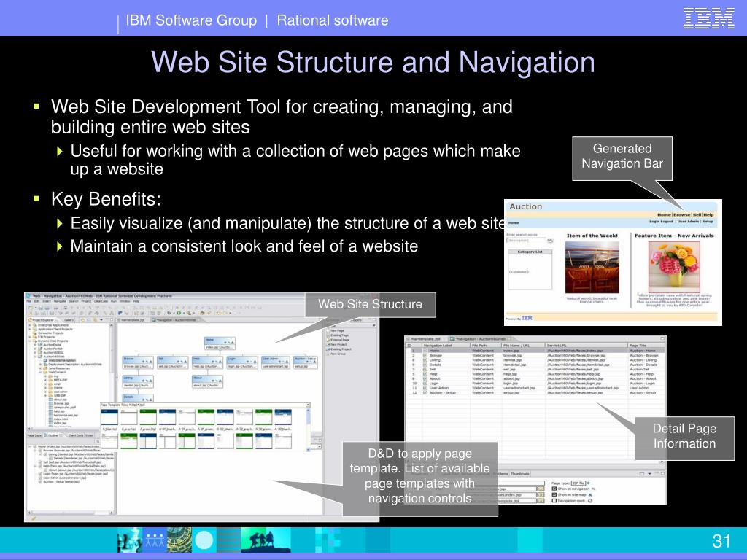The height and width of the screenshot is (560, 747).
Task: Expand Java Resources tree node
Action: [40, 368]
